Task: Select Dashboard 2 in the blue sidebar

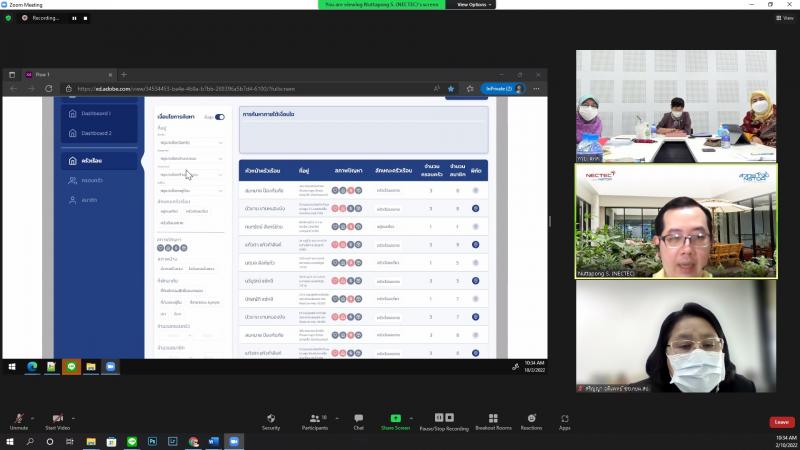Action: 99,133
